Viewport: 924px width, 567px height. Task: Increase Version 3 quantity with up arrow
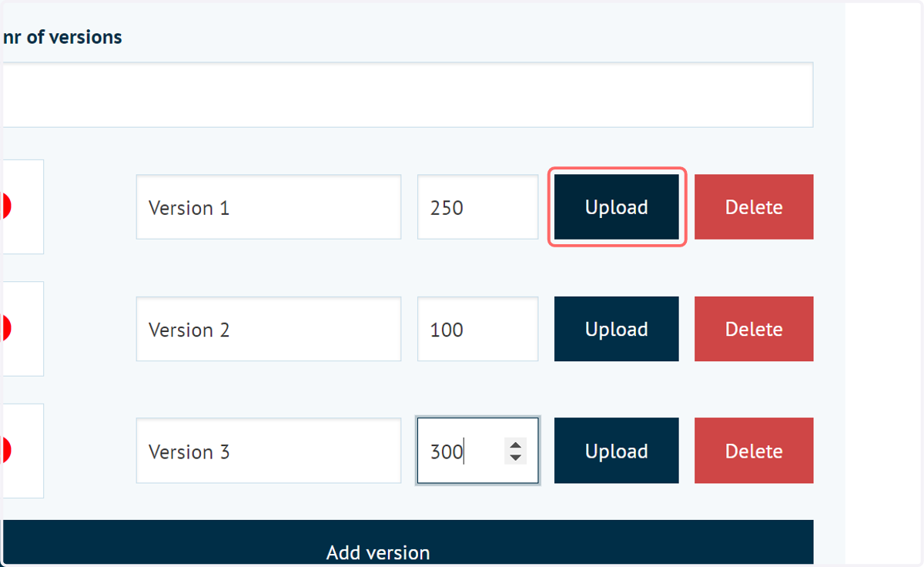[x=516, y=445]
